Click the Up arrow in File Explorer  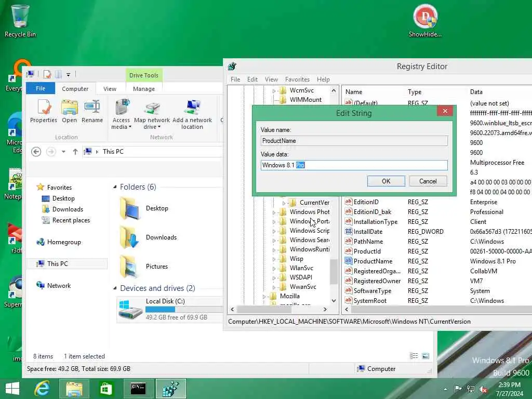[x=75, y=152]
